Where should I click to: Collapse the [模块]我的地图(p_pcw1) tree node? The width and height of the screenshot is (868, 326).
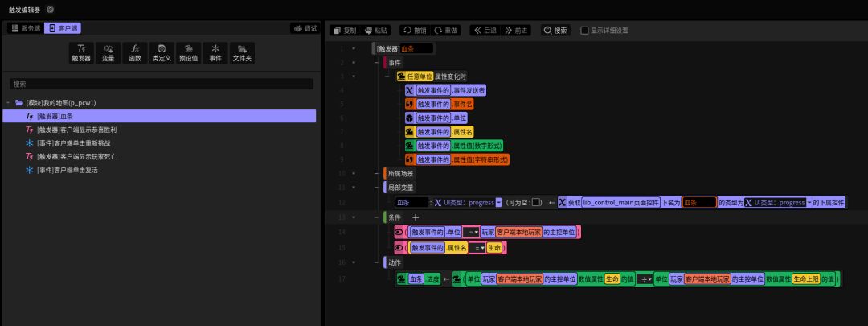click(x=8, y=103)
